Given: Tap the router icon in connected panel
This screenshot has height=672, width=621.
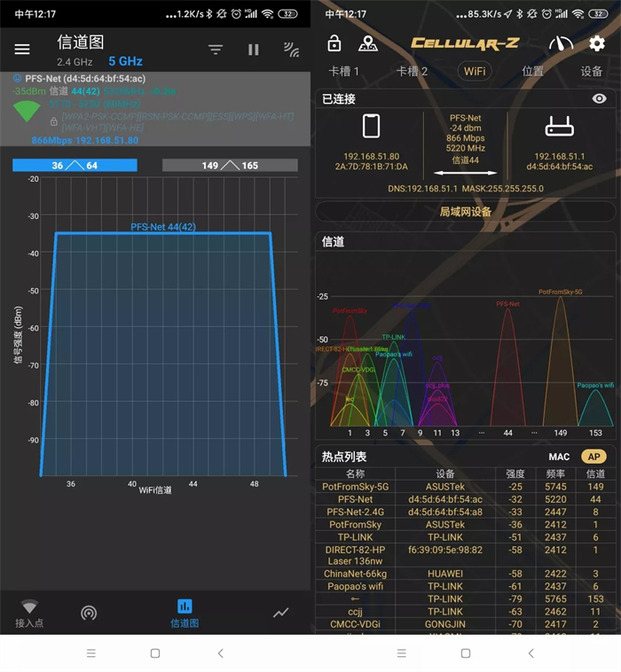Looking at the screenshot, I should pos(559,126).
